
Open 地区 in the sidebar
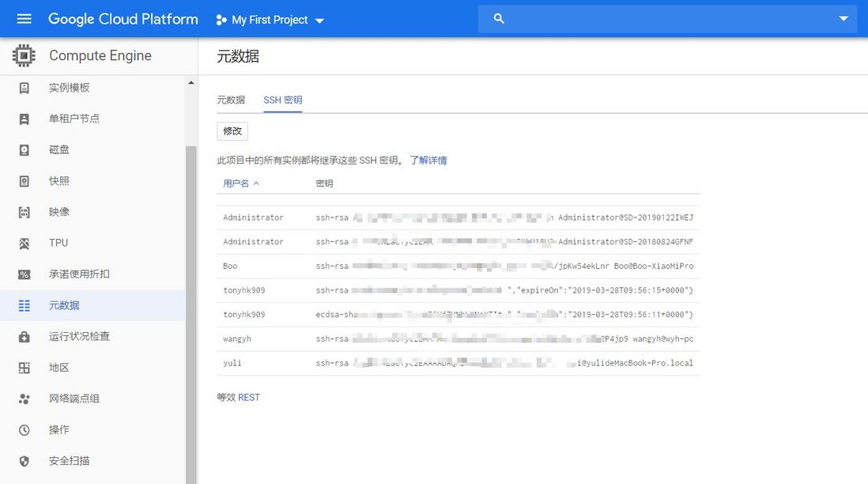point(59,368)
